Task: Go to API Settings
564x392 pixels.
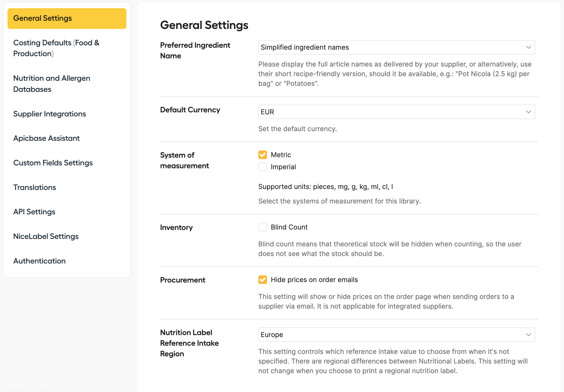Action: tap(34, 212)
